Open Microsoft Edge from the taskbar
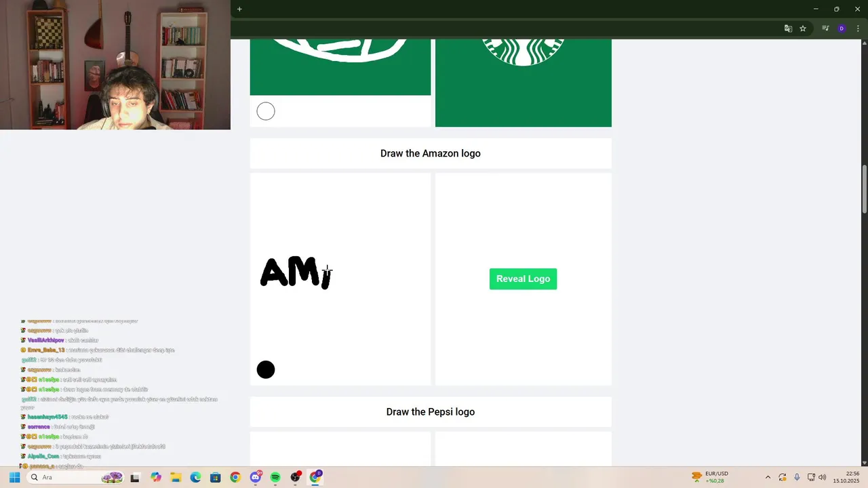868x488 pixels. point(195,477)
